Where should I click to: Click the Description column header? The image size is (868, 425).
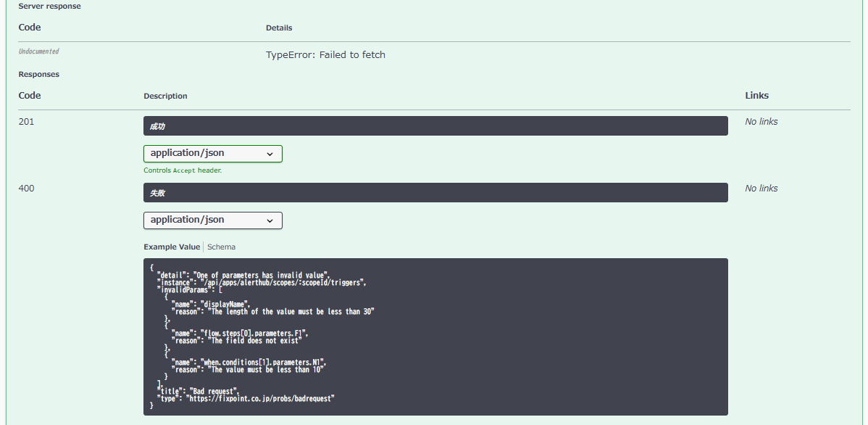pos(165,96)
